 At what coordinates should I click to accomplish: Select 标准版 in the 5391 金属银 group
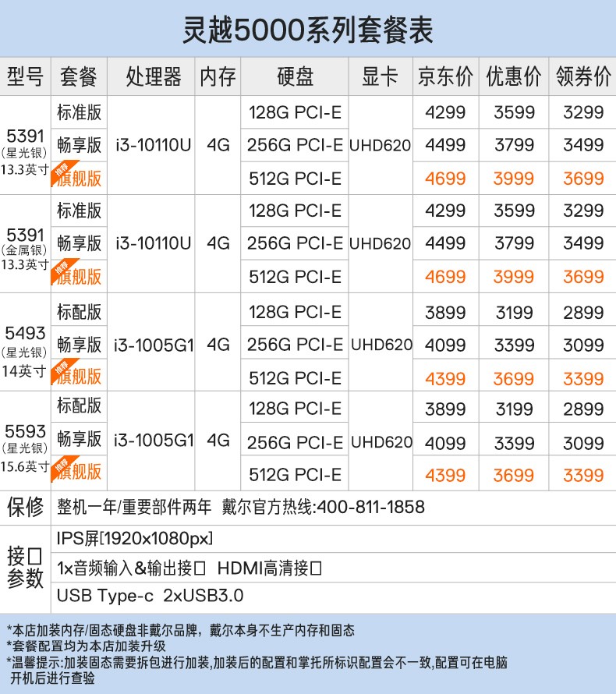click(x=80, y=211)
